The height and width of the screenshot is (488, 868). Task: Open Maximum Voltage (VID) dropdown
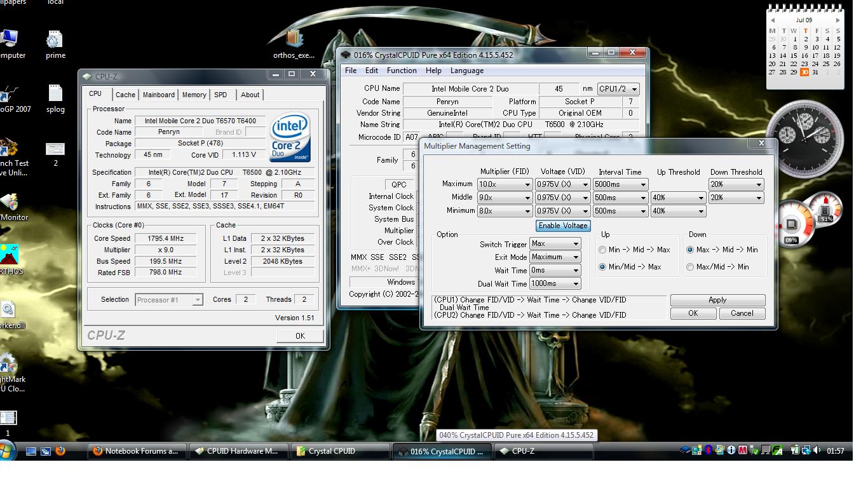point(562,184)
